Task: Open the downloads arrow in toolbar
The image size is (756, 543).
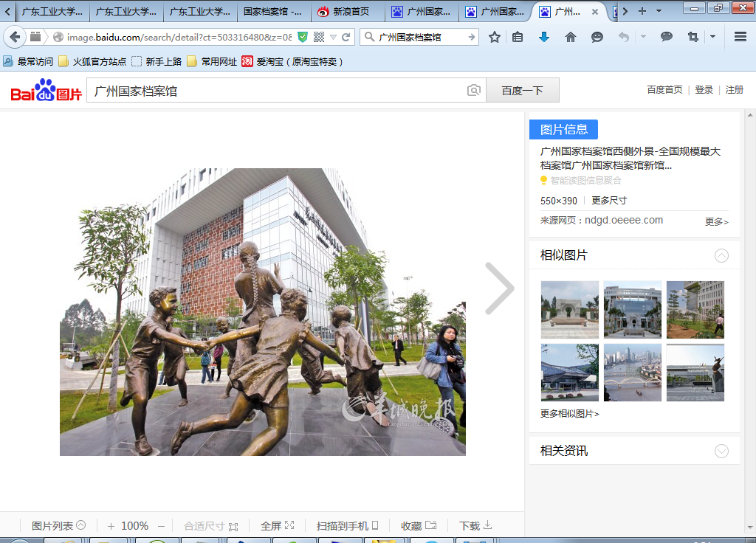Action: pyautogui.click(x=544, y=37)
